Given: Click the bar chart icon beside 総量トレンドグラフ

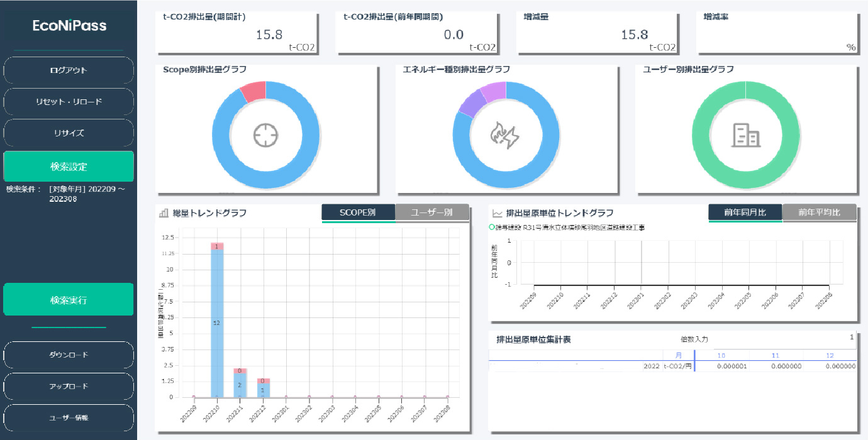Looking at the screenshot, I should 164,213.
